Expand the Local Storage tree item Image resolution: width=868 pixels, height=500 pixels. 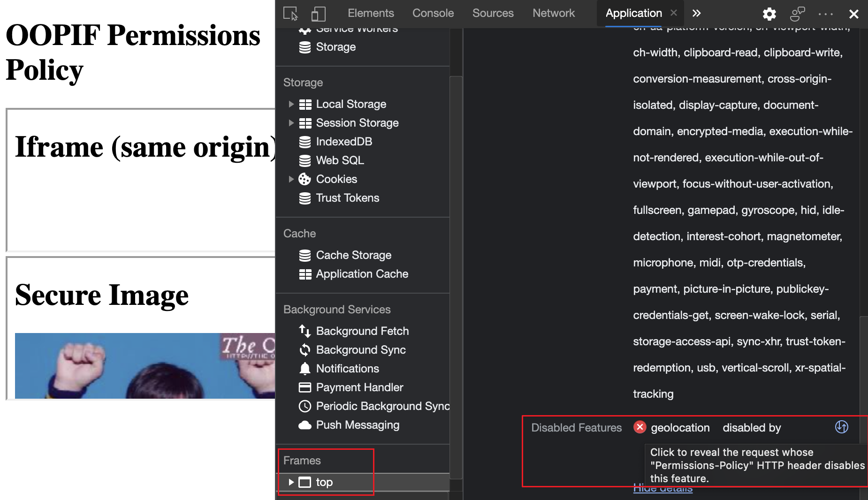292,104
